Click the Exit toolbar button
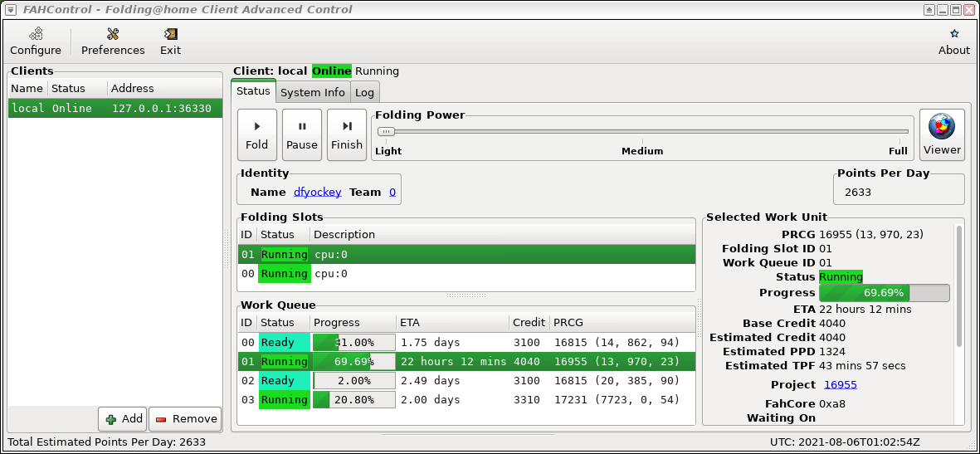 point(170,41)
